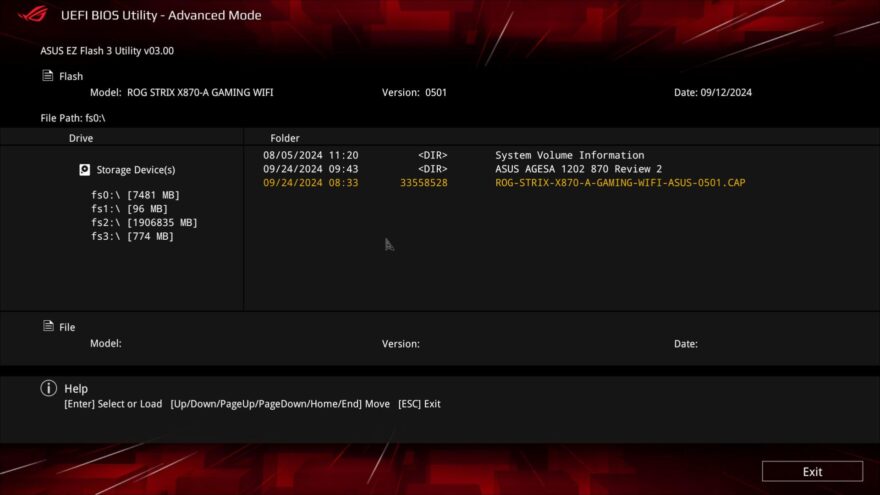Click ASUS EZ Flash 3 Utility v03.00 title

(x=107, y=51)
